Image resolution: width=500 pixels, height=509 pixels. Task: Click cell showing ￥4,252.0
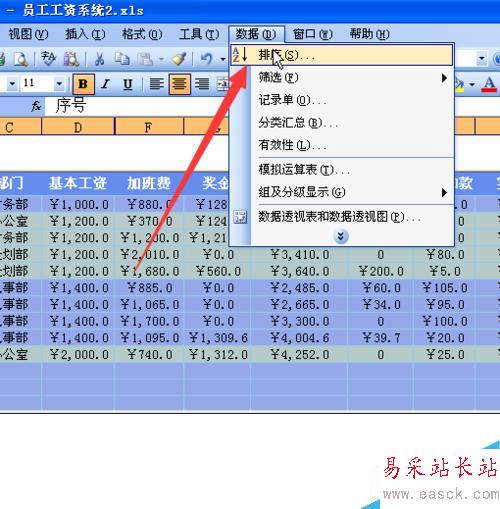299,354
